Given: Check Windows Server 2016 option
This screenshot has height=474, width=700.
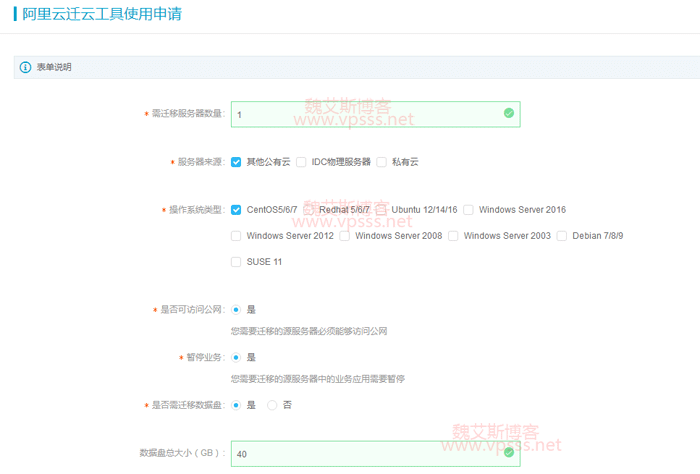Looking at the screenshot, I should (468, 210).
